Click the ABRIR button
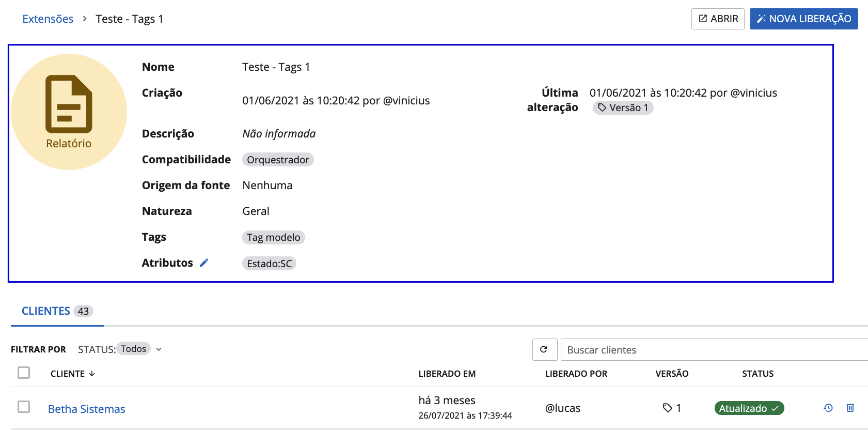This screenshot has width=868, height=430. [718, 19]
